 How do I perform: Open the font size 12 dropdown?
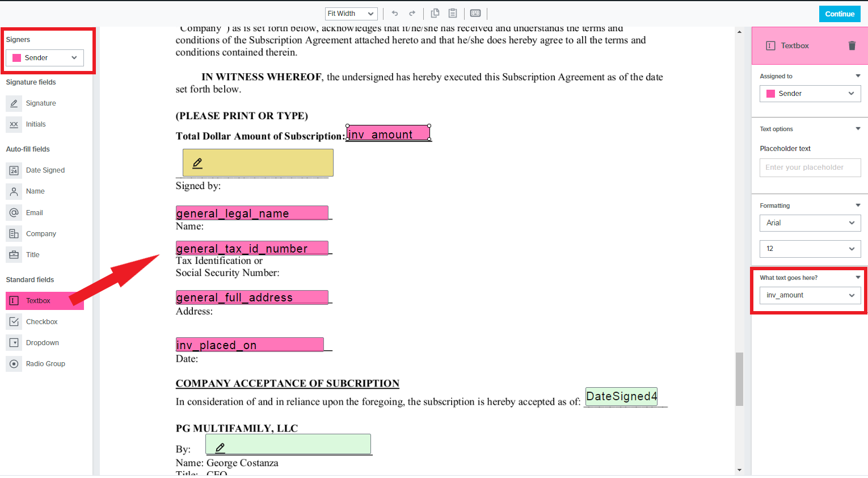(810, 249)
